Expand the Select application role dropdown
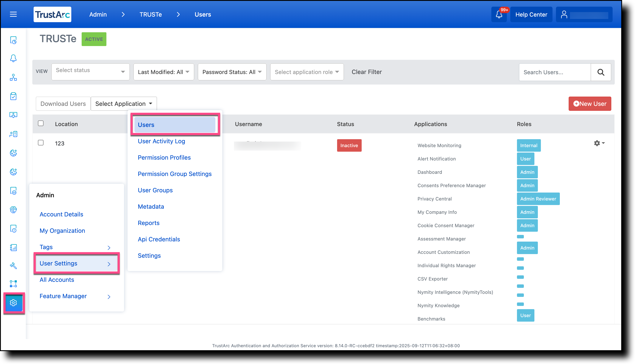Image resolution: width=635 pixels, height=364 pixels. (307, 72)
